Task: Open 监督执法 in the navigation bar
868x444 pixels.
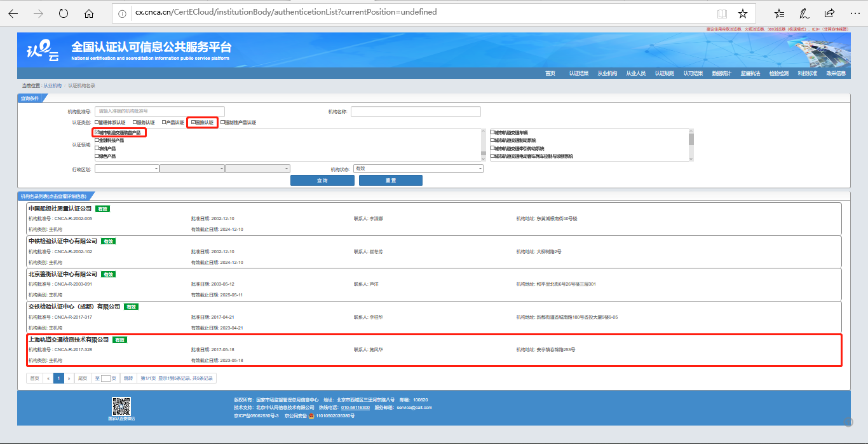Action: pyautogui.click(x=750, y=73)
